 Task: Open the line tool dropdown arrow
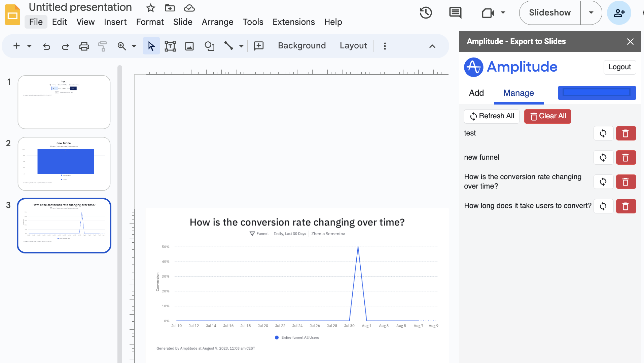pos(241,46)
